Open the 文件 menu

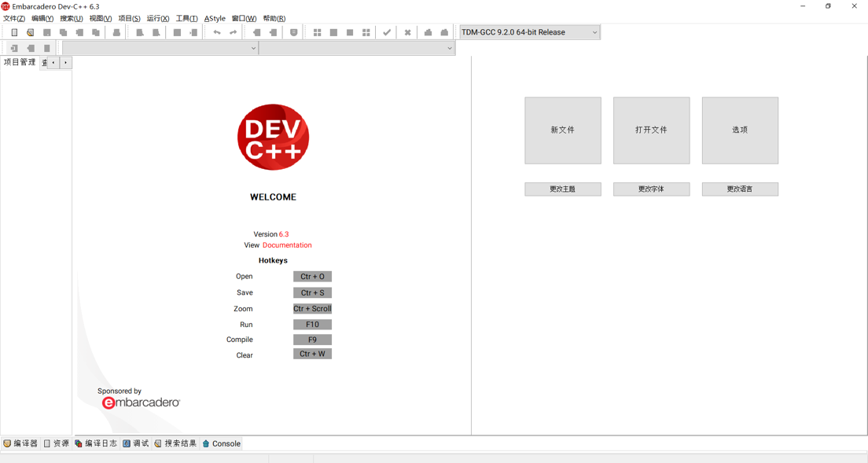(14, 18)
